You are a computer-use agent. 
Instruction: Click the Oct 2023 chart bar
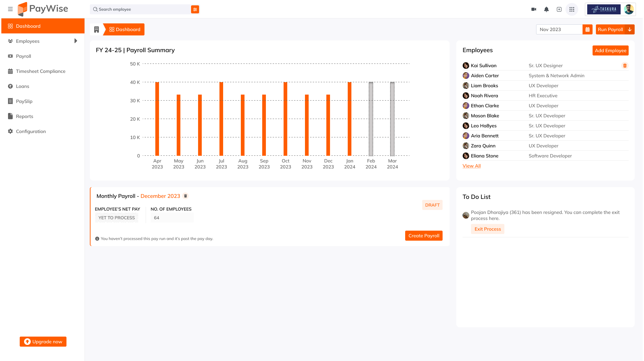click(x=285, y=119)
